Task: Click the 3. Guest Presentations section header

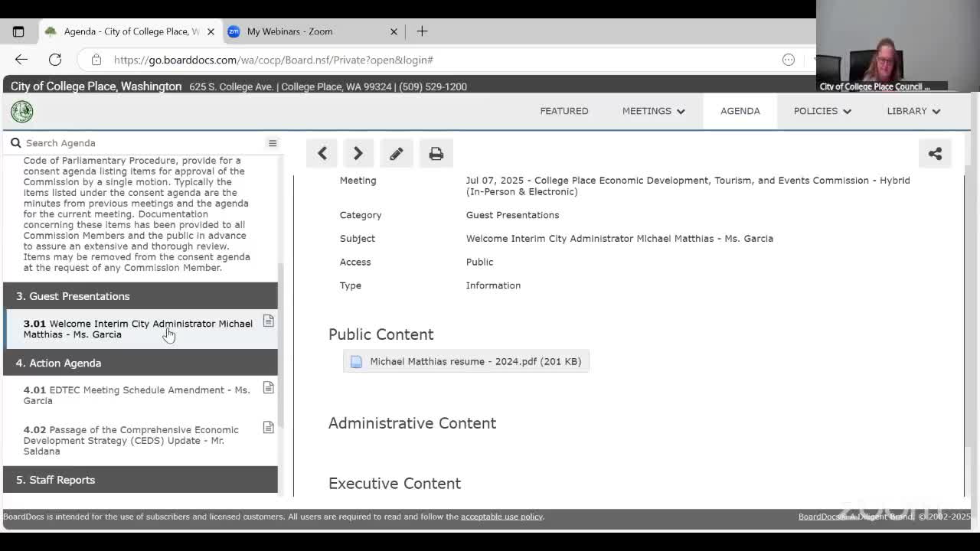Action: [x=141, y=296]
